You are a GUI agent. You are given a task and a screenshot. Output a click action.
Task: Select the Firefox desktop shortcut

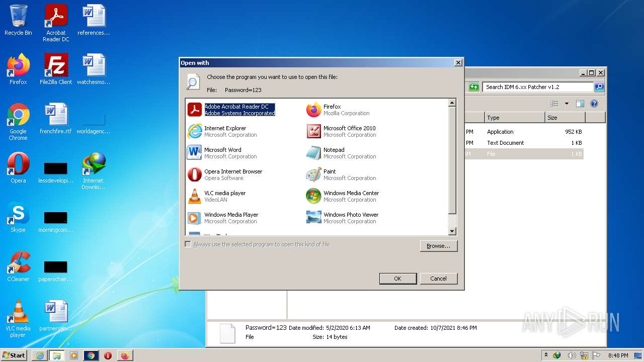[x=18, y=69]
